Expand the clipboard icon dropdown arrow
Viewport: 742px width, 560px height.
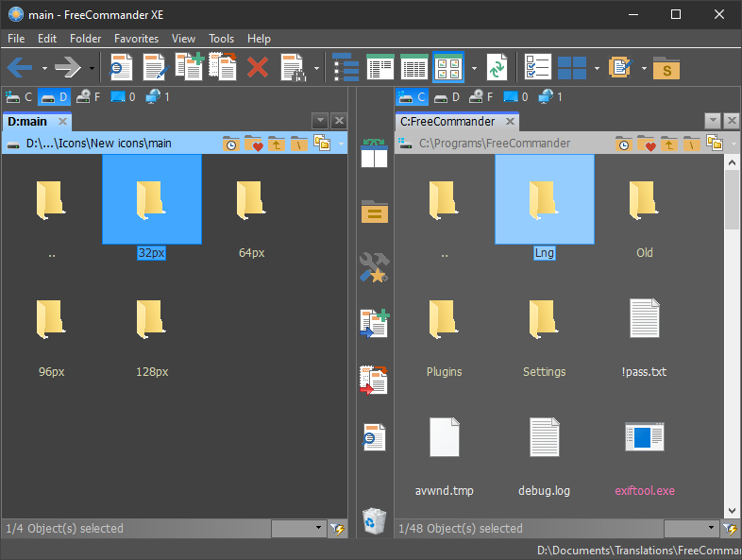(x=644, y=68)
